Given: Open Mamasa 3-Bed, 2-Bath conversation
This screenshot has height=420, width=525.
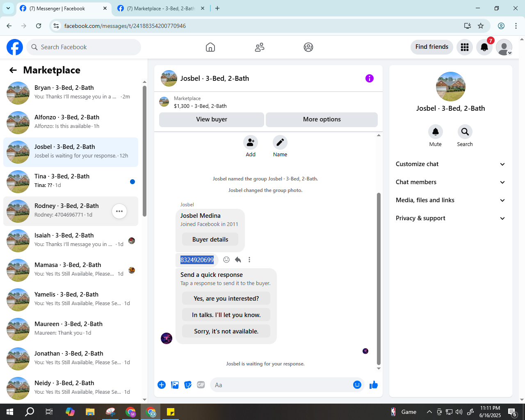Looking at the screenshot, I should pos(71,270).
